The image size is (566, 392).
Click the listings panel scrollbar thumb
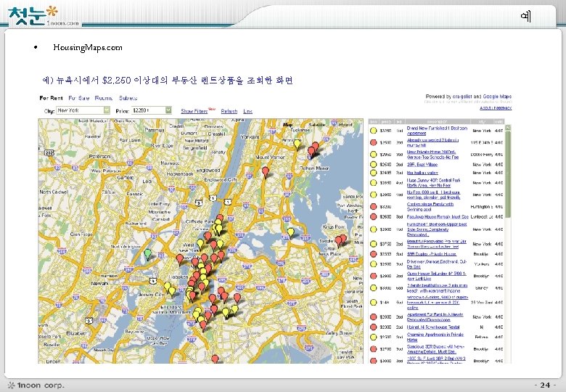[508, 174]
